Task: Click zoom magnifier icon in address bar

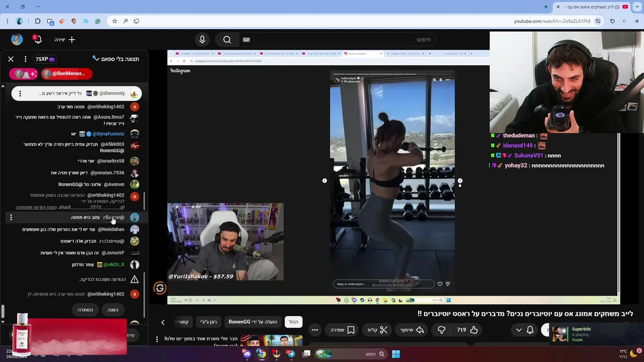Action: [125, 21]
